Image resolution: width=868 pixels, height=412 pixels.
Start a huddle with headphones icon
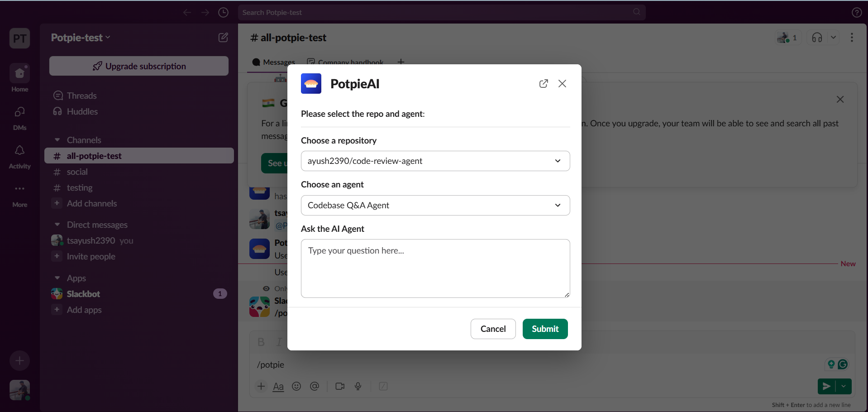point(817,38)
